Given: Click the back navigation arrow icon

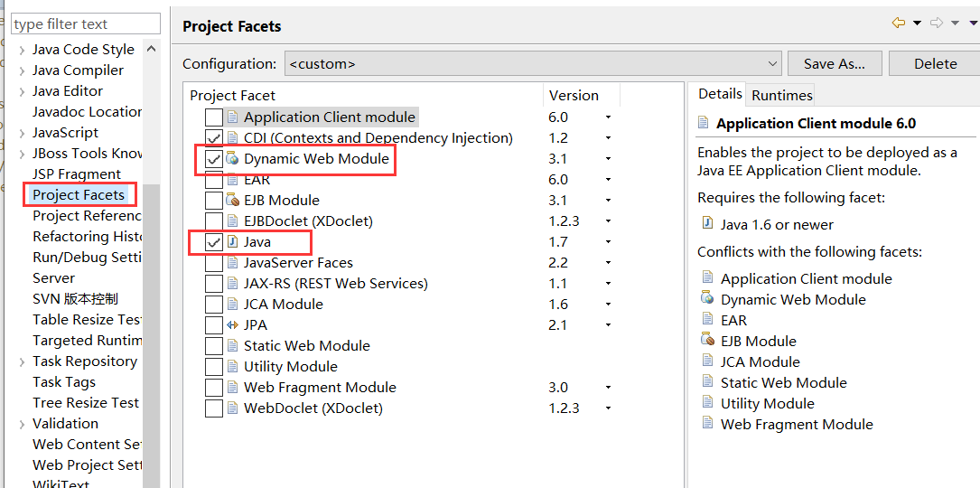Looking at the screenshot, I should click(899, 23).
